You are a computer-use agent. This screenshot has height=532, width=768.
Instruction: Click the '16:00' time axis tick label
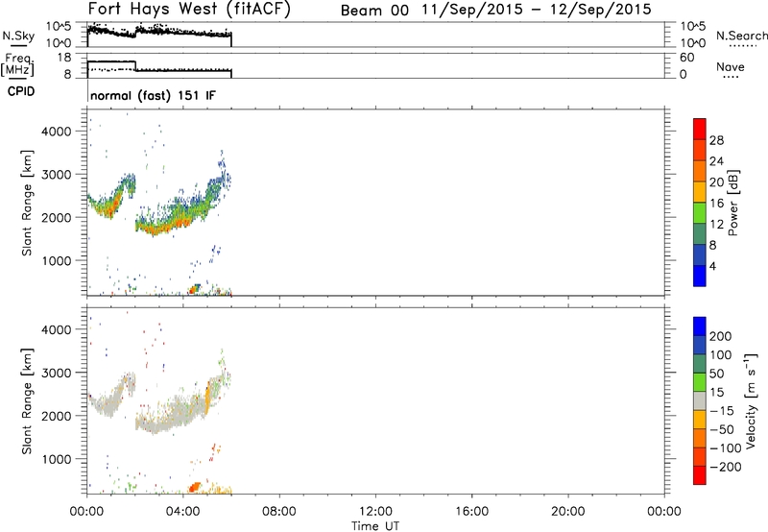[x=471, y=512]
